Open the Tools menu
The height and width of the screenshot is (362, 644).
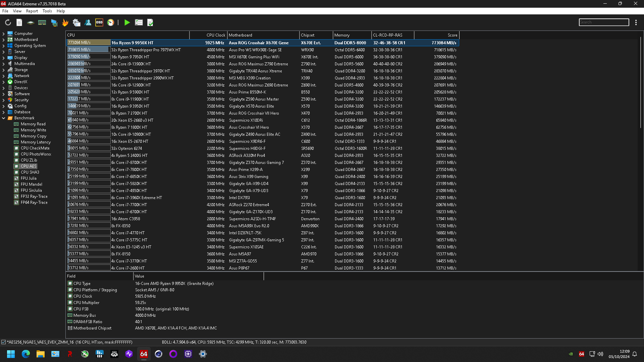point(47,11)
